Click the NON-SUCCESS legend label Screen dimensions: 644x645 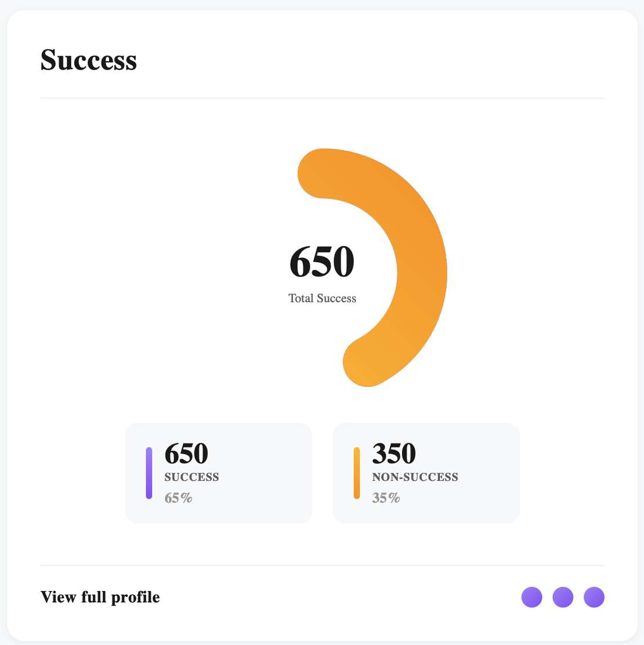click(415, 477)
